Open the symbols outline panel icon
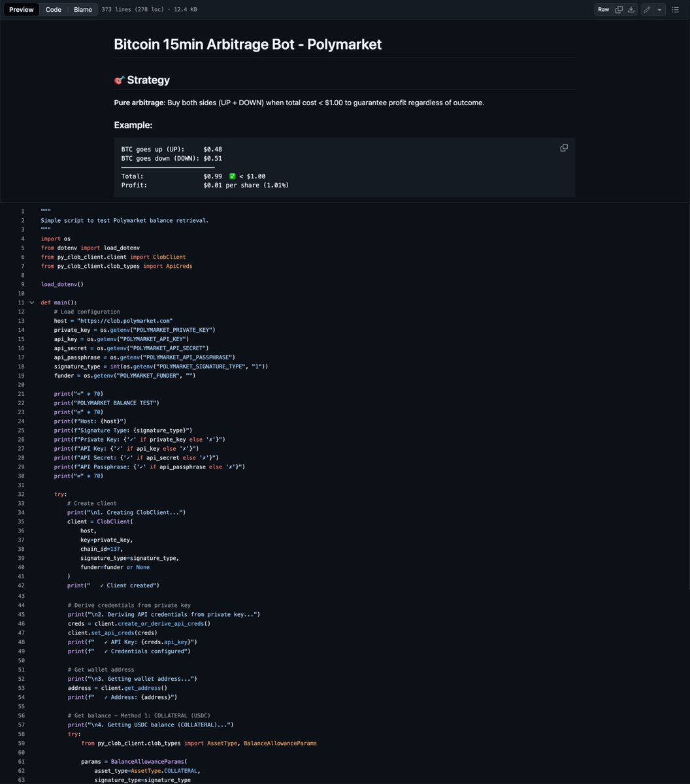The height and width of the screenshot is (784, 690). 676,10
